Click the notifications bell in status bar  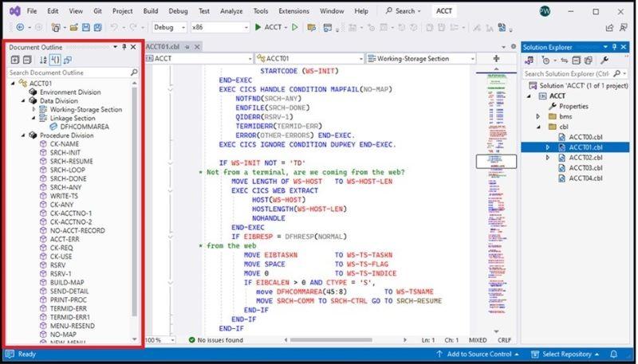(x=614, y=354)
